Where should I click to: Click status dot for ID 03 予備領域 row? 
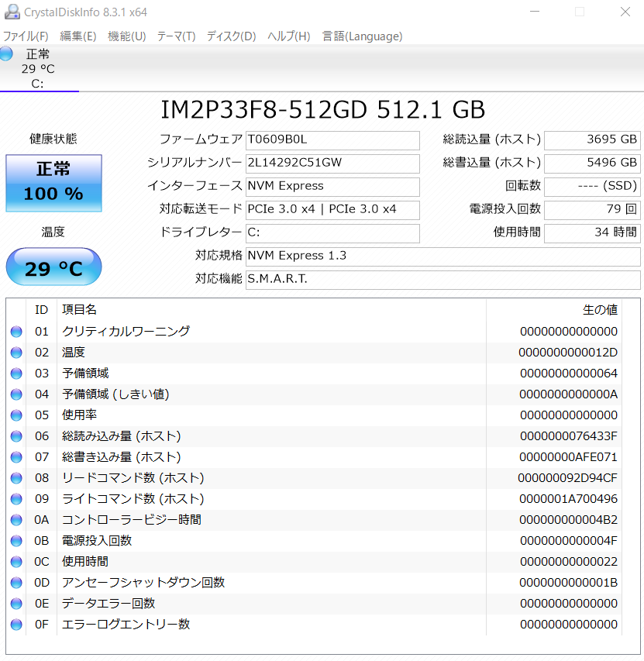pos(16,374)
